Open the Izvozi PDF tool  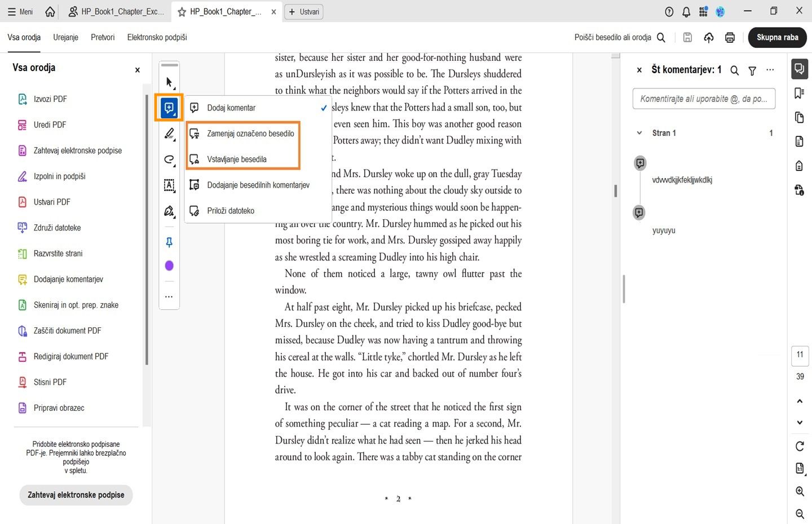tap(42, 99)
